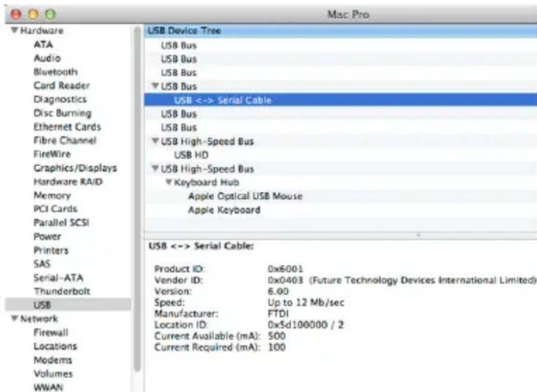This screenshot has height=392, width=537.
Task: Select USB HD device in tree
Action: pyautogui.click(x=191, y=155)
